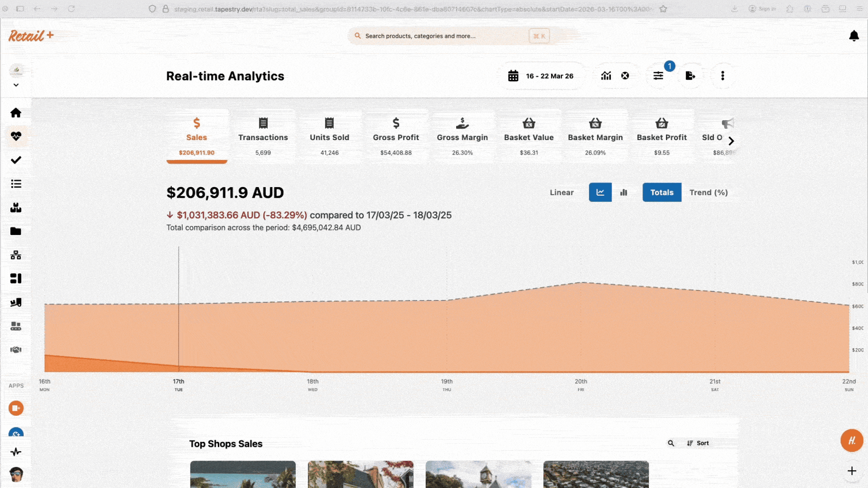Click the Sort button in Top Shops
Image resolution: width=868 pixels, height=488 pixels.
(698, 443)
